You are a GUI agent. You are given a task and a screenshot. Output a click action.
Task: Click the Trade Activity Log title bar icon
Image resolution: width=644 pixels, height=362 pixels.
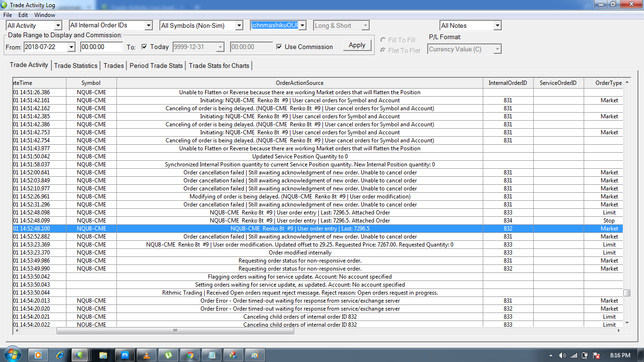coord(4,5)
